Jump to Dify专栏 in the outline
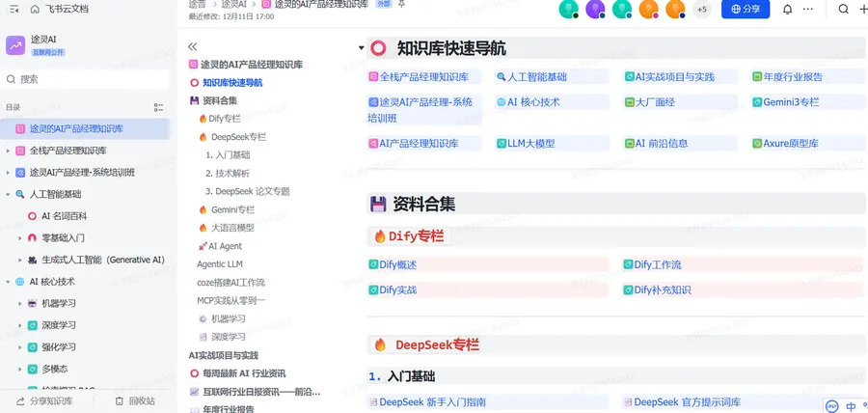This screenshot has height=413, width=868. click(224, 119)
